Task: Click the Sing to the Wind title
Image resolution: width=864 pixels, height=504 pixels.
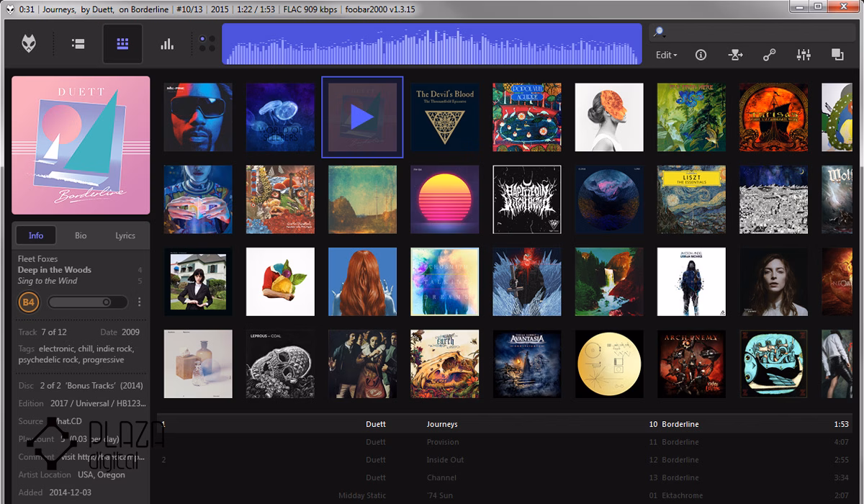Action: pos(48,281)
